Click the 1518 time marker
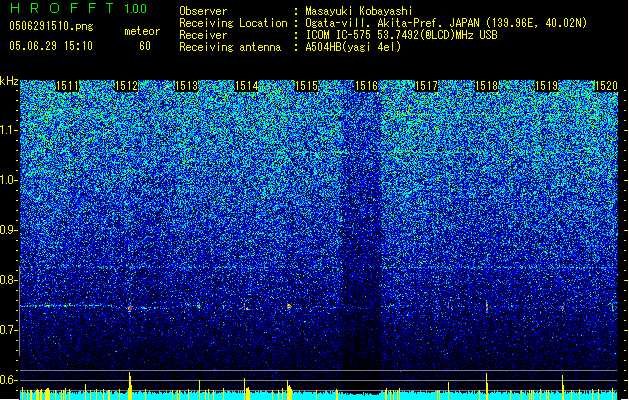The width and height of the screenshot is (629, 400). click(x=486, y=86)
